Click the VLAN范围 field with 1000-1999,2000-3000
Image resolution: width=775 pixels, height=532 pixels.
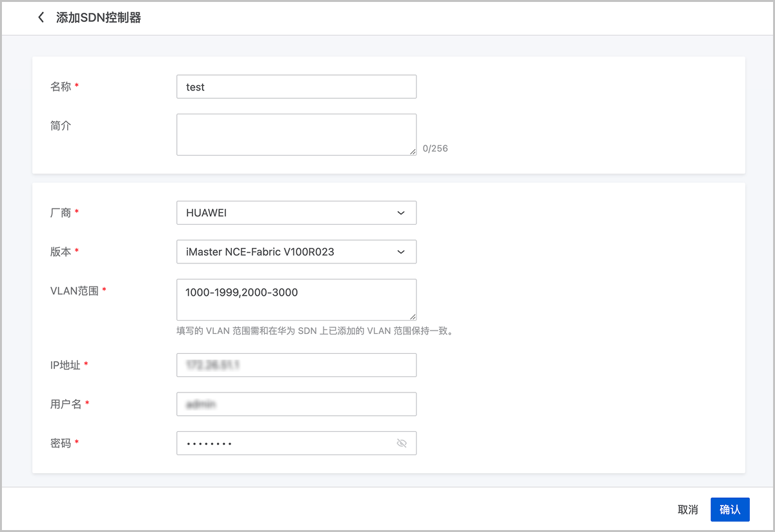coord(296,300)
